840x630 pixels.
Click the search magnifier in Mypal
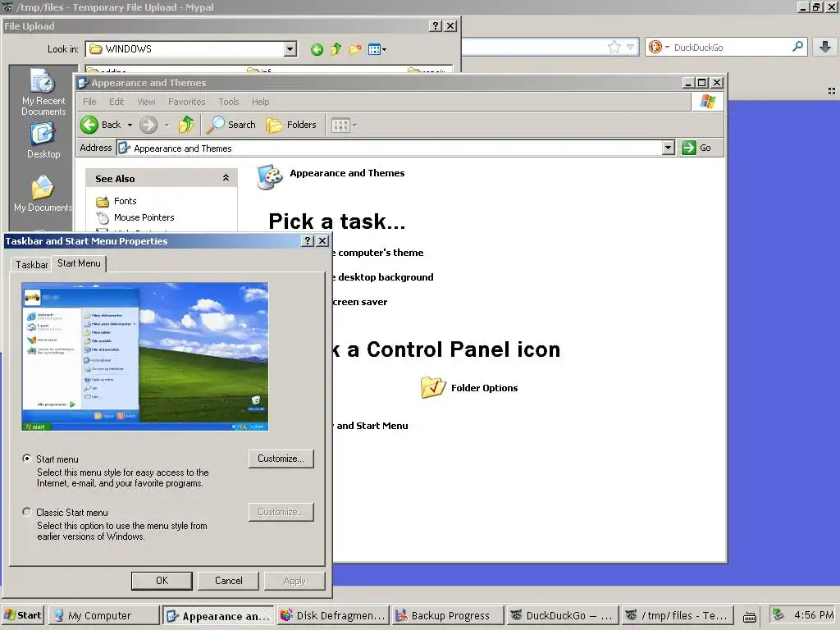pos(797,47)
